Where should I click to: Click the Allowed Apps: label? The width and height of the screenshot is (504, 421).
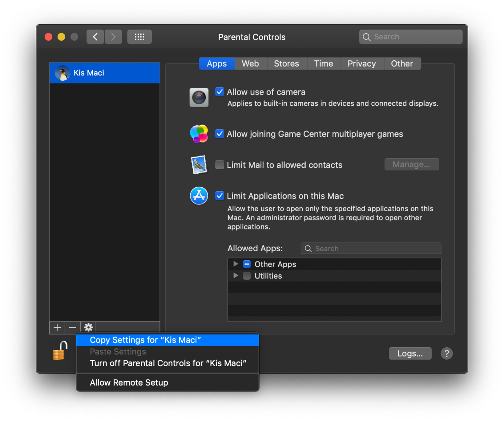coord(255,248)
